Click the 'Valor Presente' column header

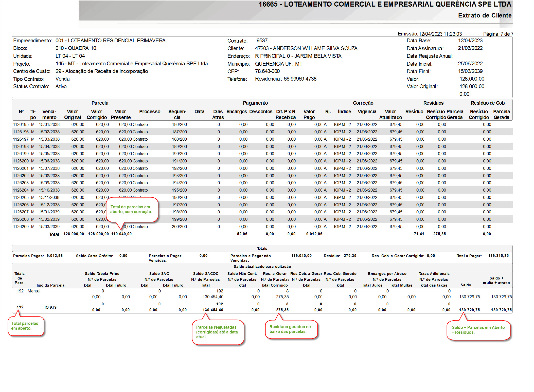point(120,114)
